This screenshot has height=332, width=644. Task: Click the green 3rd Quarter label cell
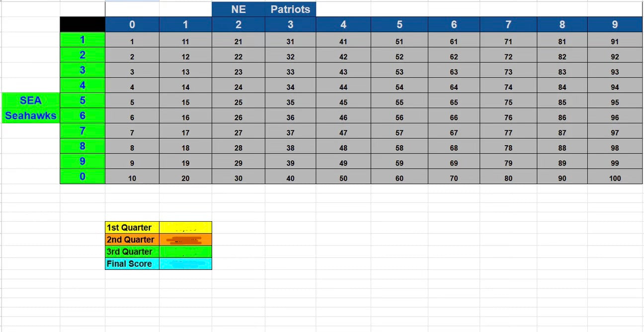click(x=132, y=251)
